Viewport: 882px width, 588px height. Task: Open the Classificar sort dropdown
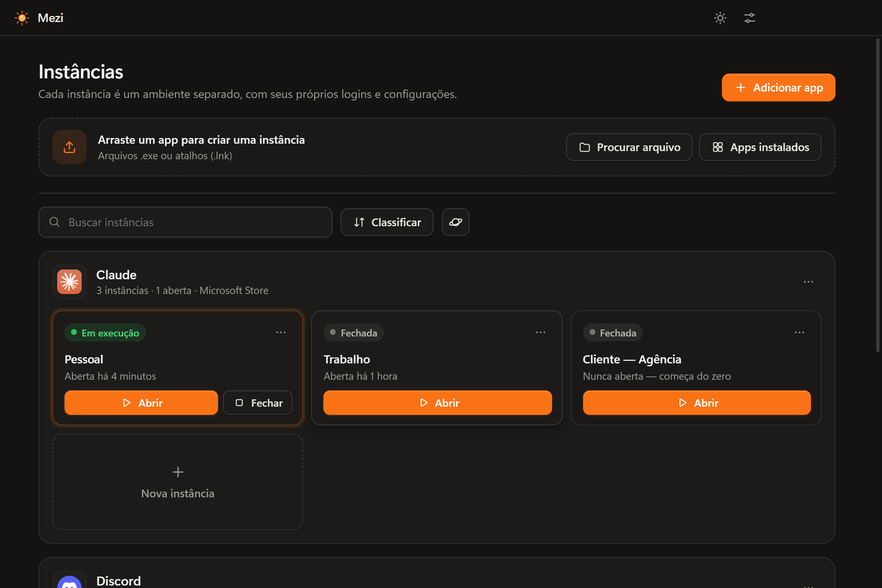click(387, 222)
